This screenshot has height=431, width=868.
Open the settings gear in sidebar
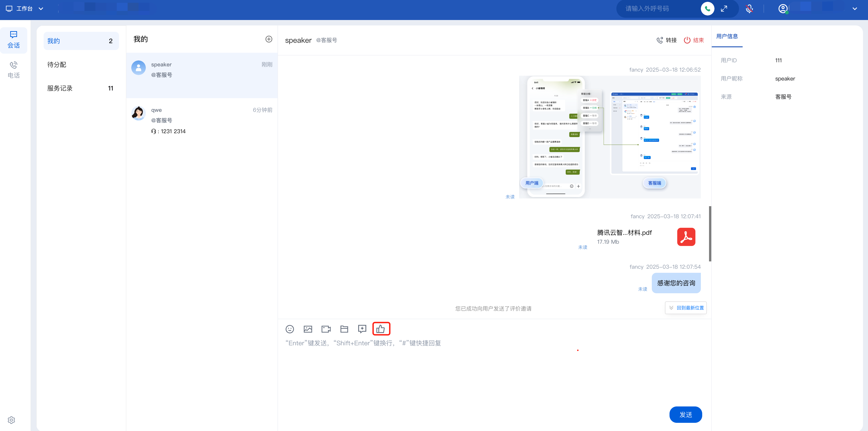11,420
